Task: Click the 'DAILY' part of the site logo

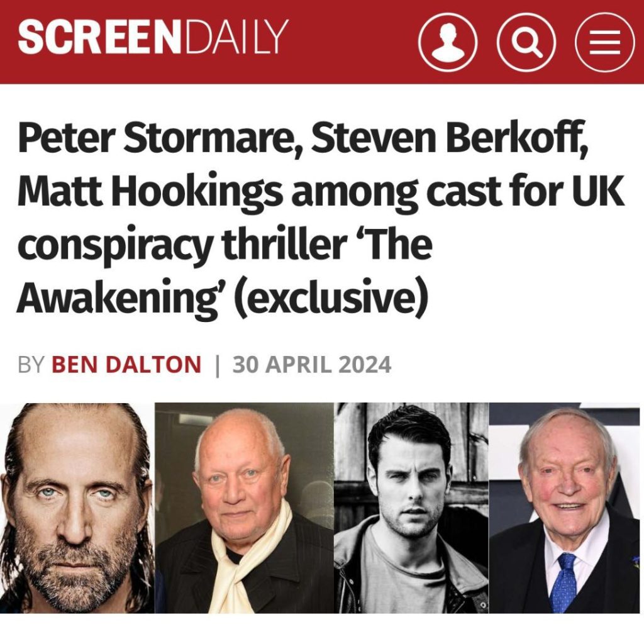Action: coord(237,37)
